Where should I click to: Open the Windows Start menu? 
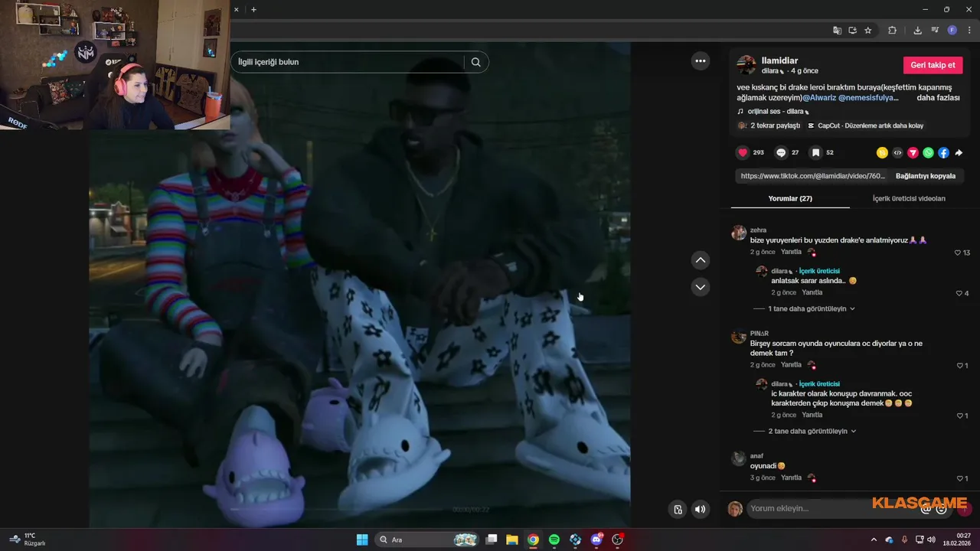point(362,540)
